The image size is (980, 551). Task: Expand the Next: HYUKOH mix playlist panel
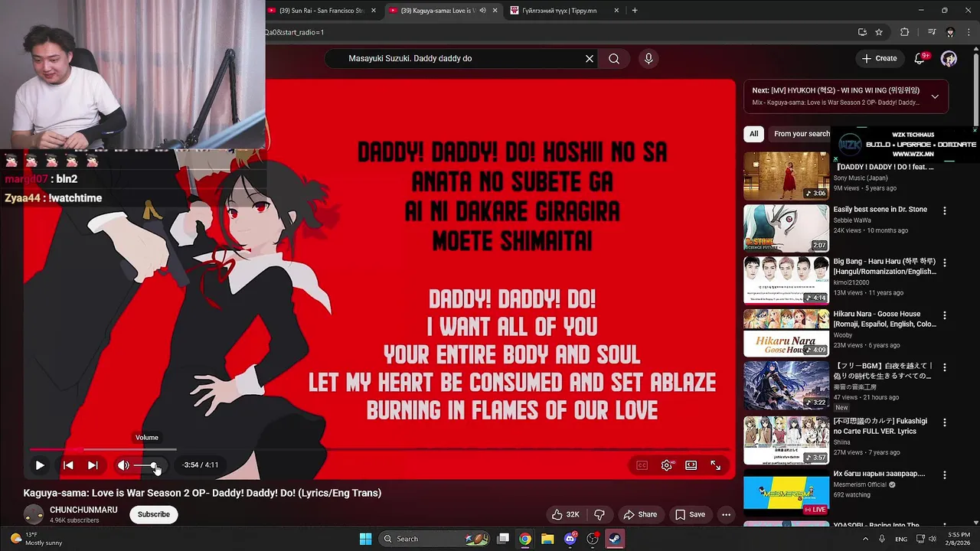pyautogui.click(x=935, y=96)
